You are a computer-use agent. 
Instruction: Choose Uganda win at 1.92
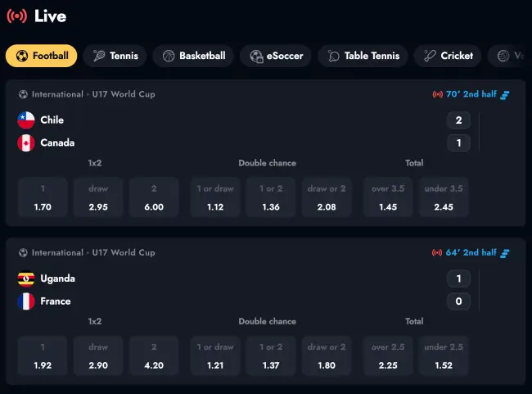(43, 356)
